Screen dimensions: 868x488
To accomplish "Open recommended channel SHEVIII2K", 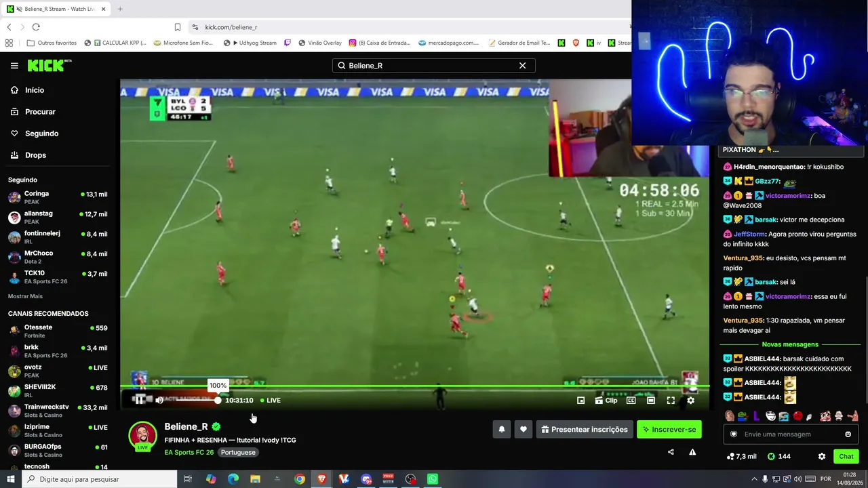I will pos(58,391).
